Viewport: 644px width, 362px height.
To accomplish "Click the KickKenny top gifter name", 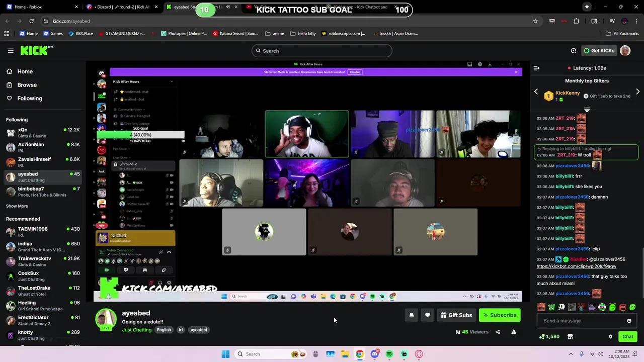I will (568, 93).
